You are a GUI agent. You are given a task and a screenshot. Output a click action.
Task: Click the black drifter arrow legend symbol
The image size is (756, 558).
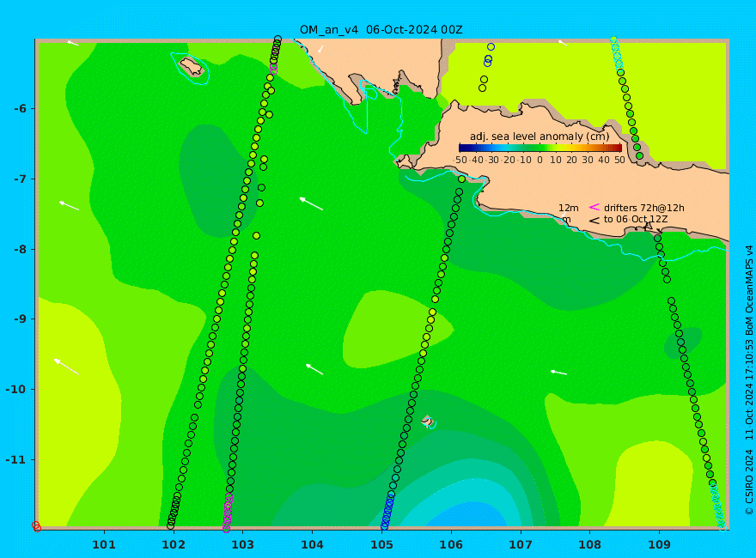pos(594,221)
